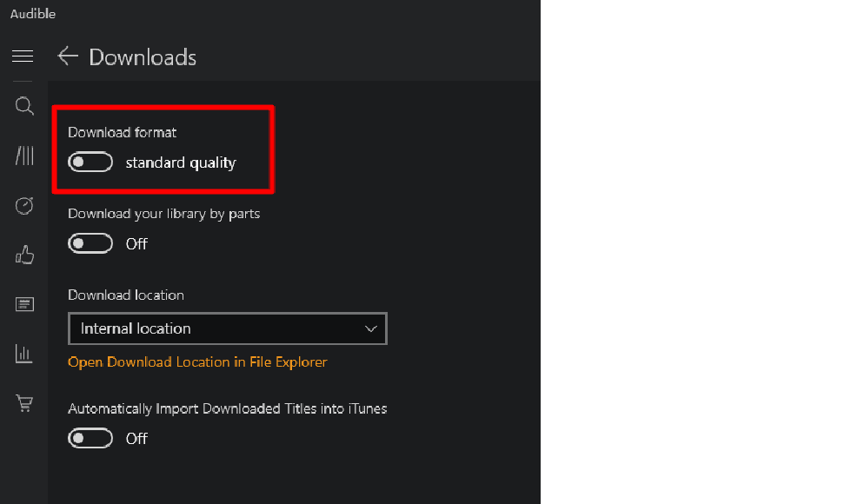Open the Audible Shop cart icon
This screenshot has width=844, height=504.
click(23, 402)
